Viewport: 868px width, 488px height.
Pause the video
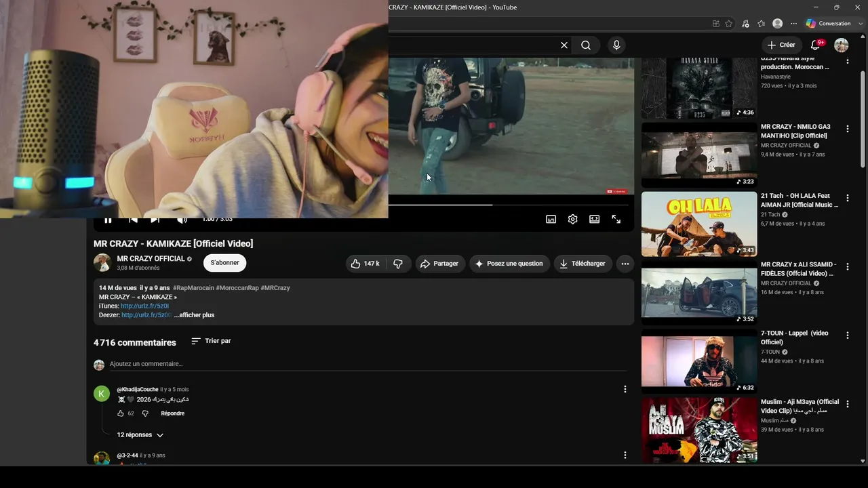coord(108,220)
